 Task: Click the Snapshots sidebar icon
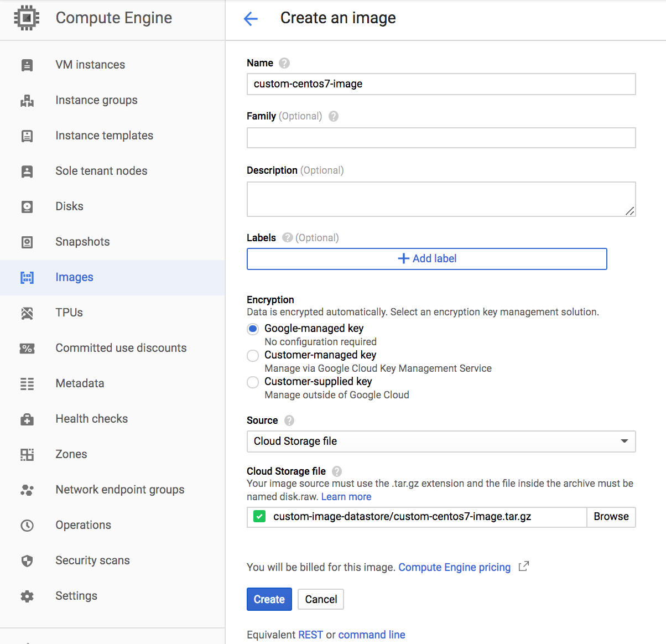[27, 242]
